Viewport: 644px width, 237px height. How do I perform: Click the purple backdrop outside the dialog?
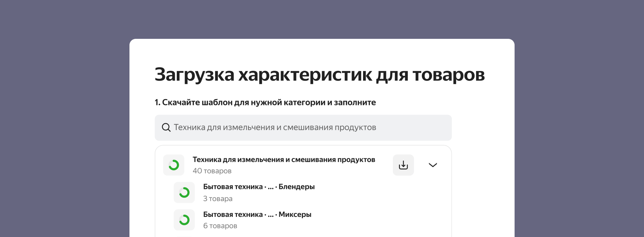[x=66, y=118]
